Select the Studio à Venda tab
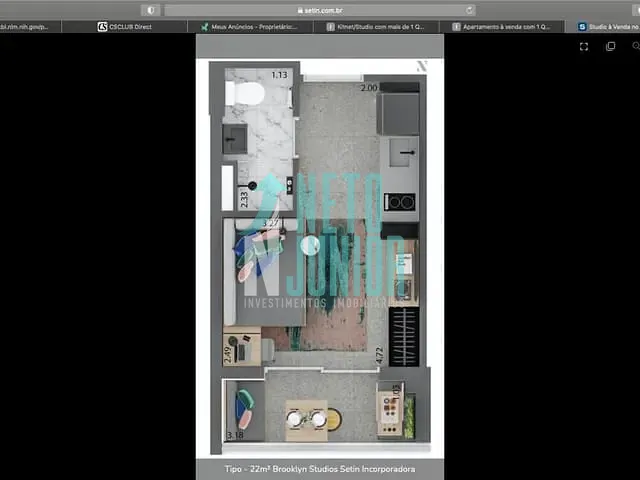640x480 pixels. (602, 27)
